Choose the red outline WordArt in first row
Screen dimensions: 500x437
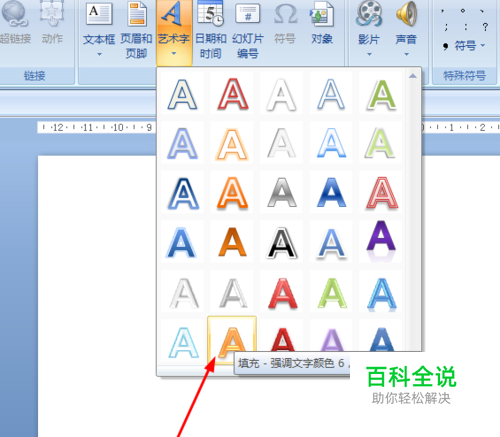pos(233,94)
